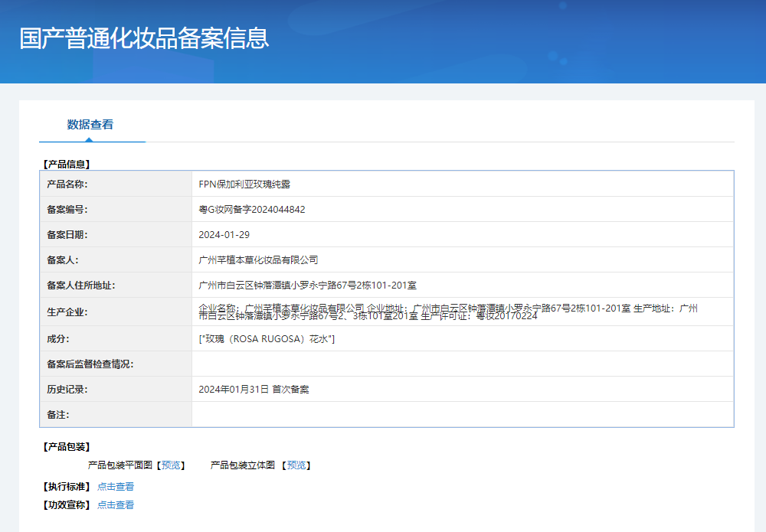
Task: Click the 【产品包装】 section heading
Action: (x=67, y=447)
